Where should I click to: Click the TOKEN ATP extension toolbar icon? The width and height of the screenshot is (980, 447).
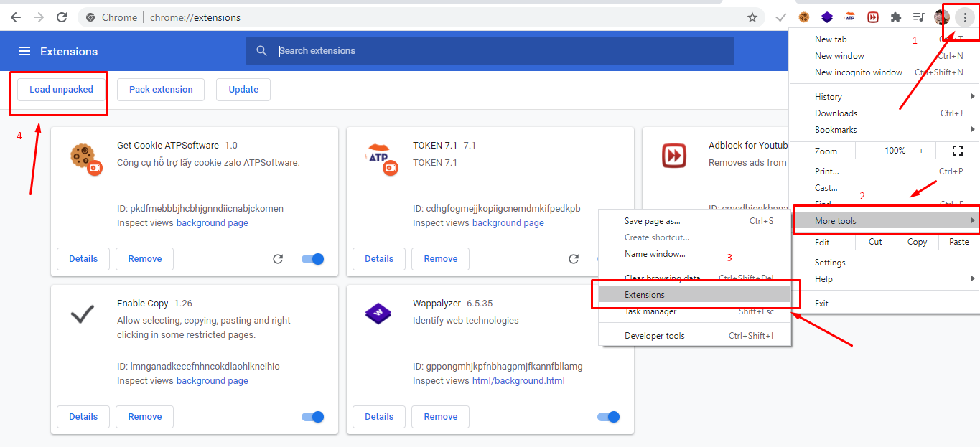(x=850, y=17)
